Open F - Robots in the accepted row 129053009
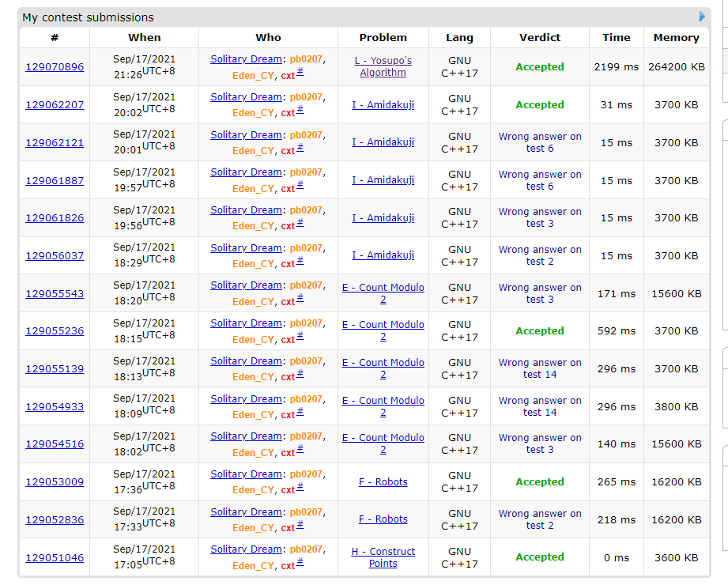This screenshot has width=728, height=585. (383, 482)
